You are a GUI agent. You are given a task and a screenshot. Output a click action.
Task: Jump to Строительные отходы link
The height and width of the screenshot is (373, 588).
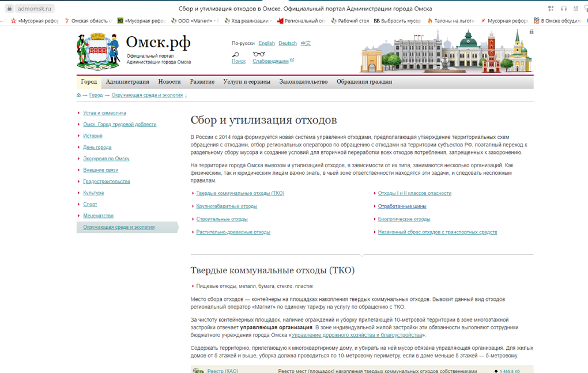221,219
